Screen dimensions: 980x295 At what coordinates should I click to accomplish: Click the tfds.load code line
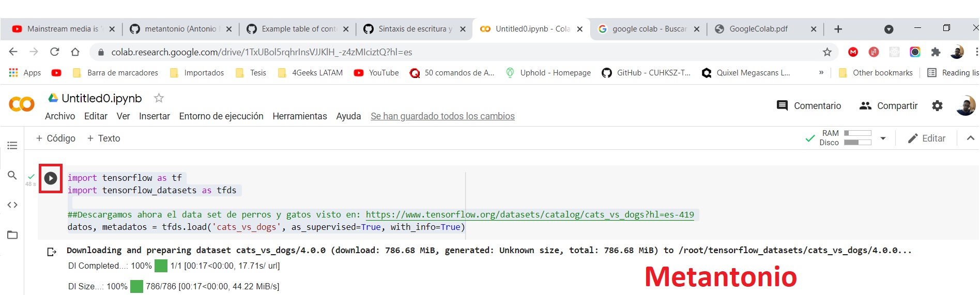point(266,227)
